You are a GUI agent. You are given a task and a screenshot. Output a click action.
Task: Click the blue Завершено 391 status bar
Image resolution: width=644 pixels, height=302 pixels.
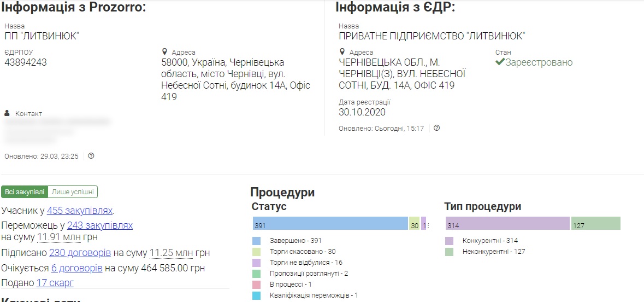pyautogui.click(x=330, y=223)
